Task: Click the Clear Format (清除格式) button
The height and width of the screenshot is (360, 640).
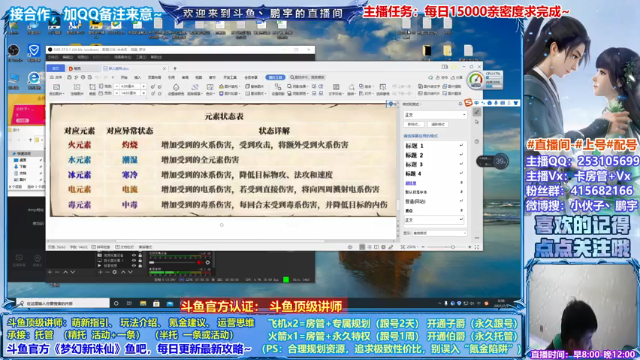Action: pyautogui.click(x=438, y=124)
